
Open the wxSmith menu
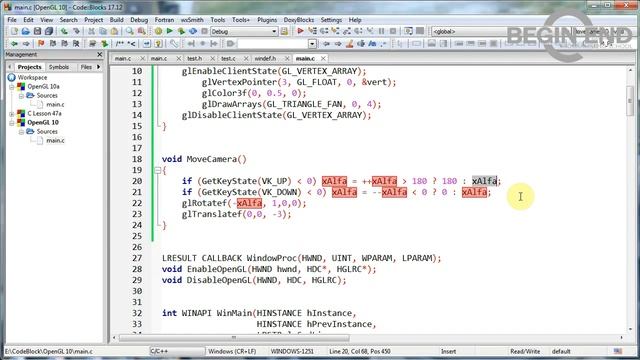click(x=192, y=20)
